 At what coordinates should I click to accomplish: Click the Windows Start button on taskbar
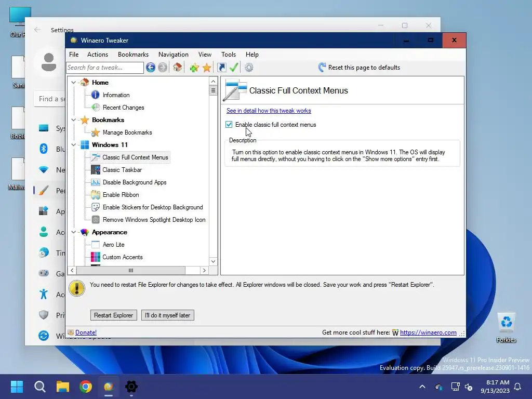click(x=17, y=387)
